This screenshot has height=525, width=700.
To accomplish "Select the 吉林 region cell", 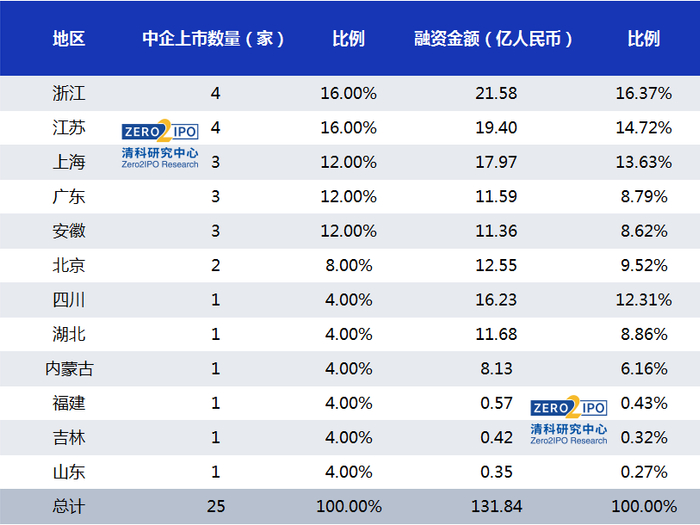I will [69, 437].
